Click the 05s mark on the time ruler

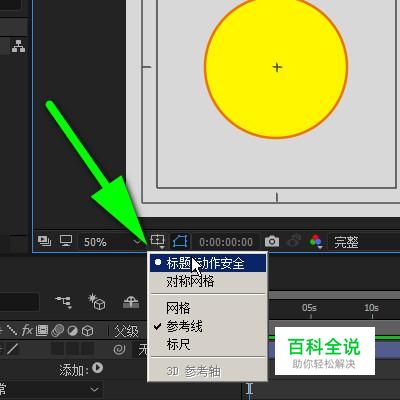309,308
